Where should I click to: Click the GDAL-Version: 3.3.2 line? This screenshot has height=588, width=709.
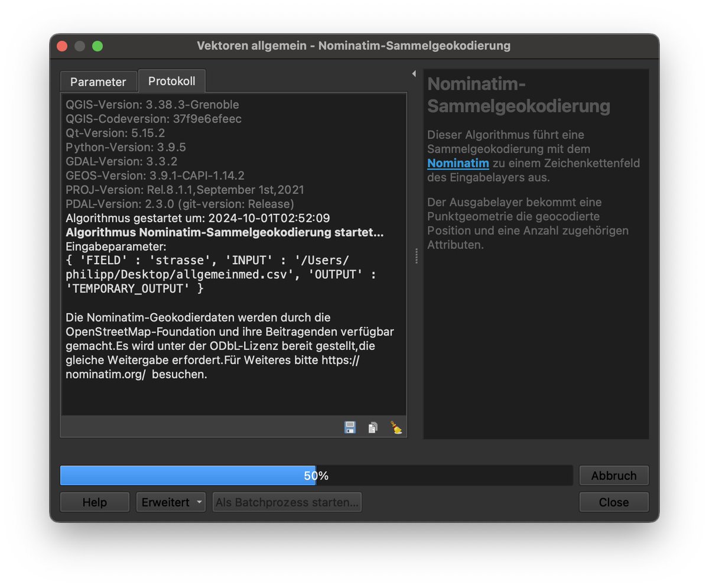[x=122, y=161]
